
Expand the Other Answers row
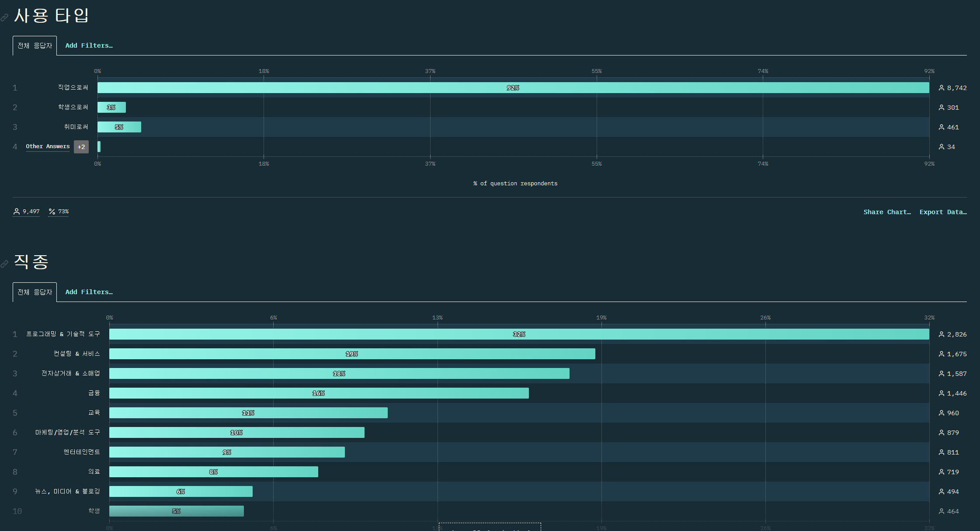pos(48,146)
